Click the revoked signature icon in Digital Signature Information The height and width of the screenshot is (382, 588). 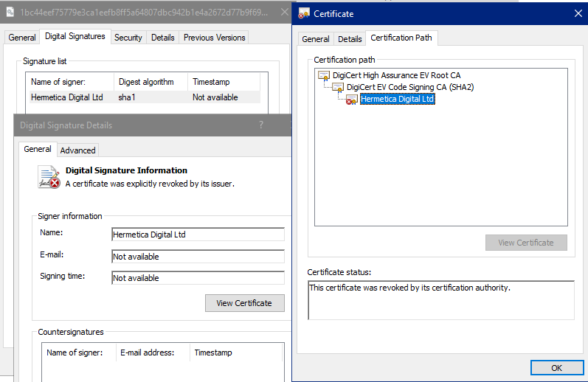coord(49,177)
